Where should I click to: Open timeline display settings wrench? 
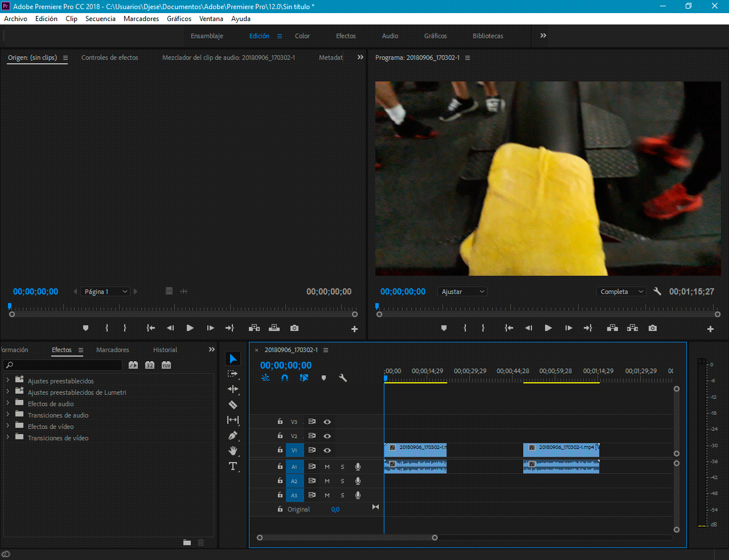point(343,378)
